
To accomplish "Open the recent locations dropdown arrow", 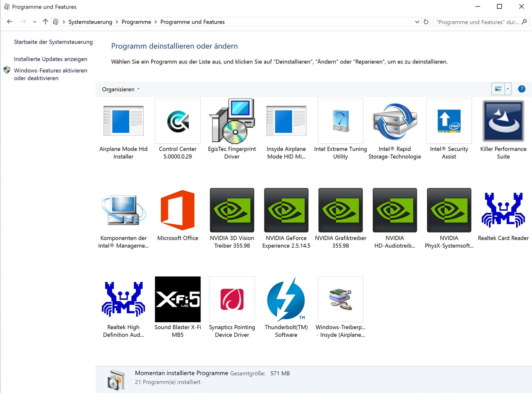I will [x=35, y=22].
